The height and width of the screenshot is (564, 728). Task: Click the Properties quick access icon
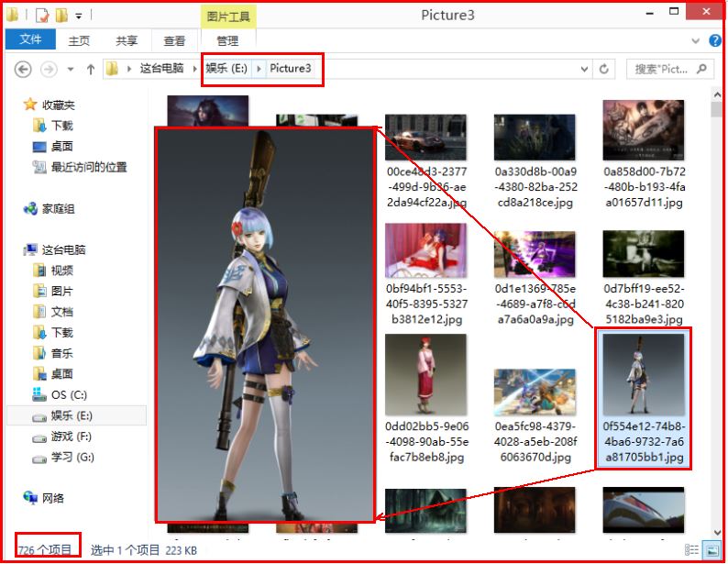[43, 16]
